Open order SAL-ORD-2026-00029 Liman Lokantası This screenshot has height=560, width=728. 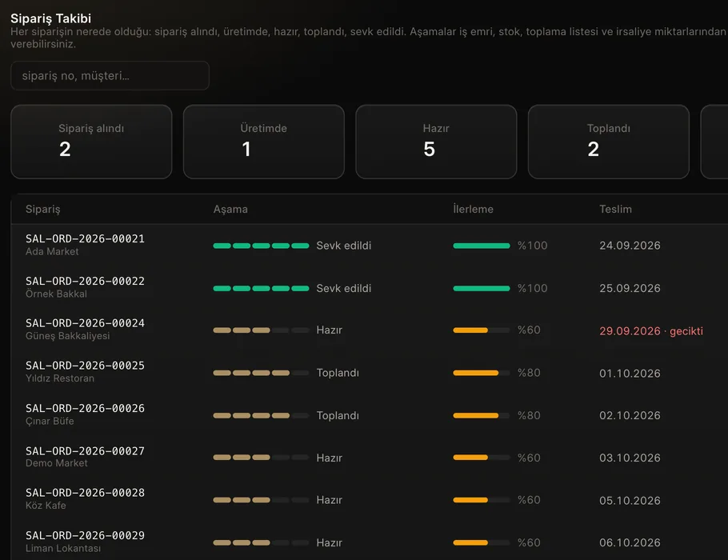369,542
